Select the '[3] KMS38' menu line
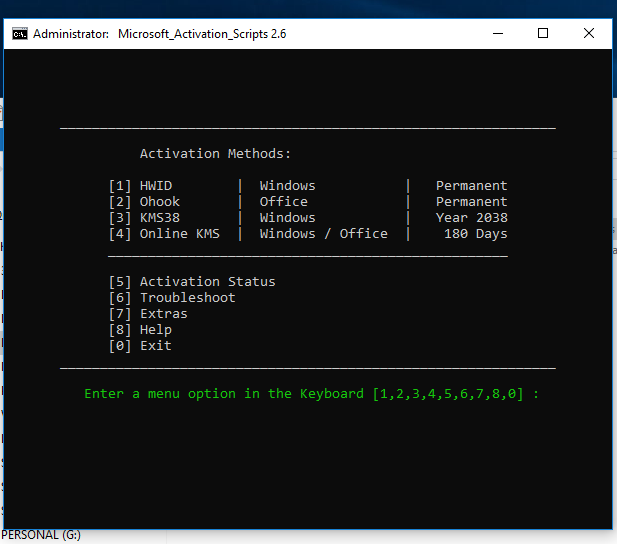Screen dimensions: 617x544 (x=144, y=218)
